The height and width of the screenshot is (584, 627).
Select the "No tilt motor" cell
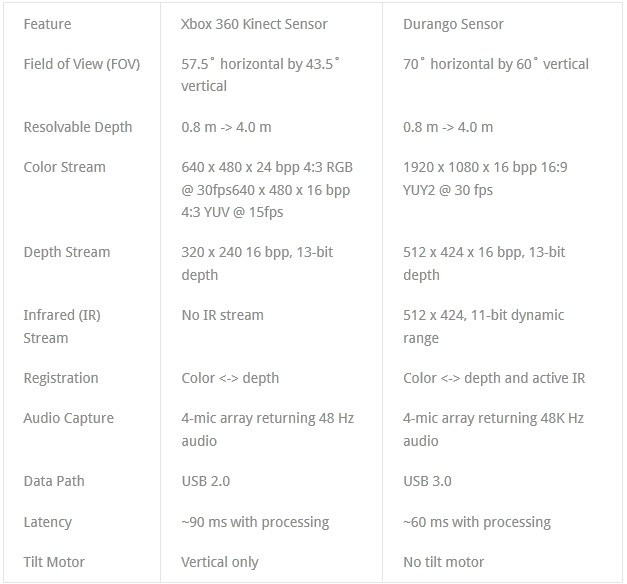point(443,562)
